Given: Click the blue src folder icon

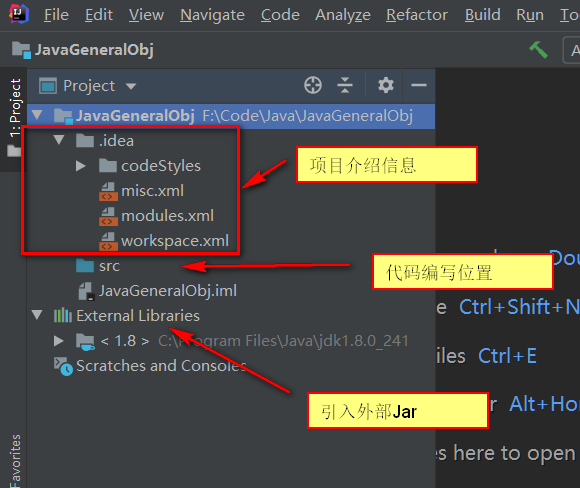Looking at the screenshot, I should [85, 266].
